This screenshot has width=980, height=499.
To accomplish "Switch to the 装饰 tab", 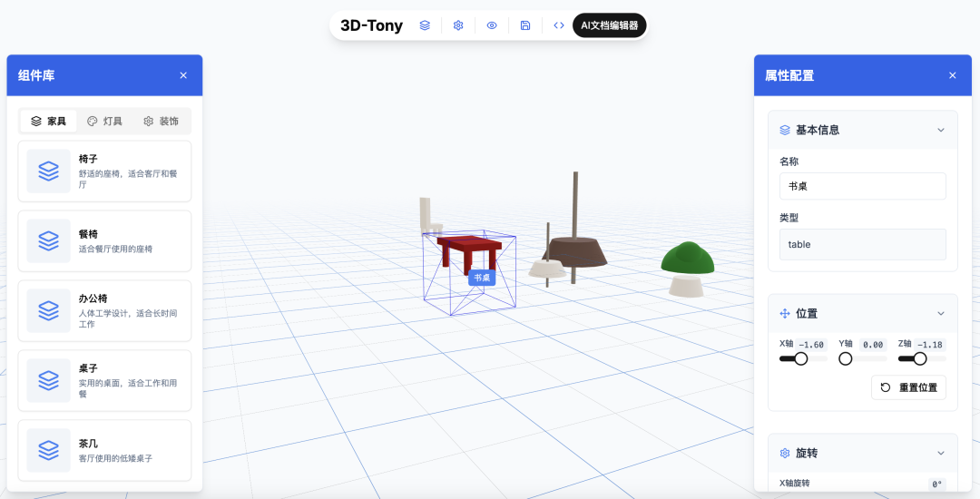I will [161, 122].
